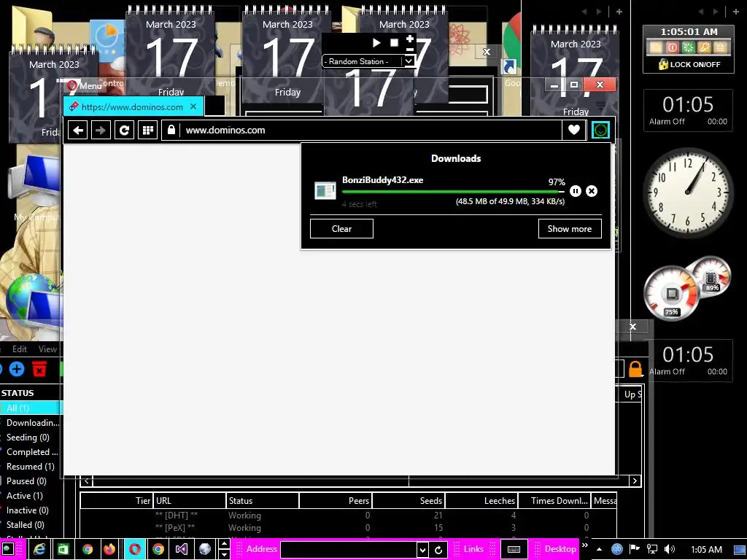Click the green restart icon in control gadget

click(x=689, y=47)
